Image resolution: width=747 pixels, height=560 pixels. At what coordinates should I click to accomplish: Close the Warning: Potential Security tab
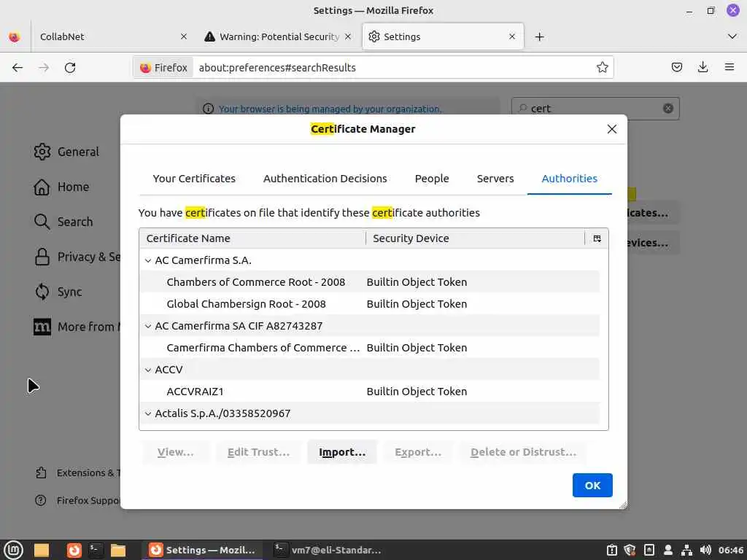coord(348,36)
